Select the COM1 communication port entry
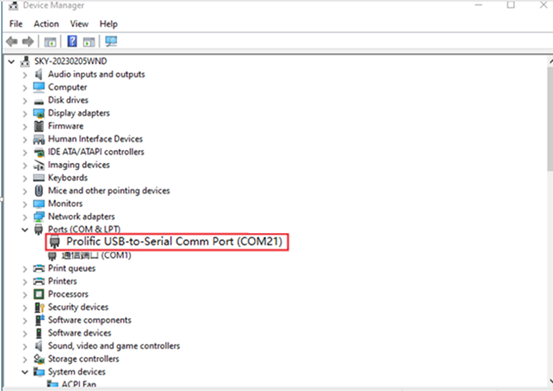The height and width of the screenshot is (391, 553). coord(96,255)
